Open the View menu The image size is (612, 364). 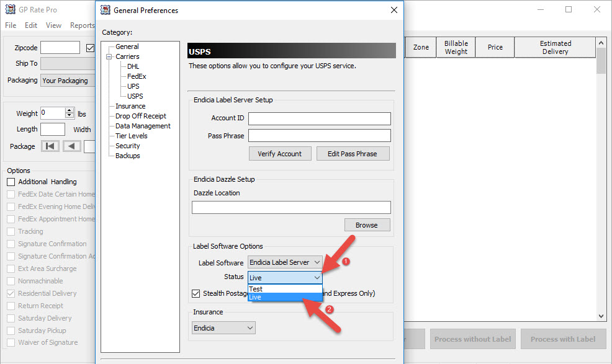[53, 25]
